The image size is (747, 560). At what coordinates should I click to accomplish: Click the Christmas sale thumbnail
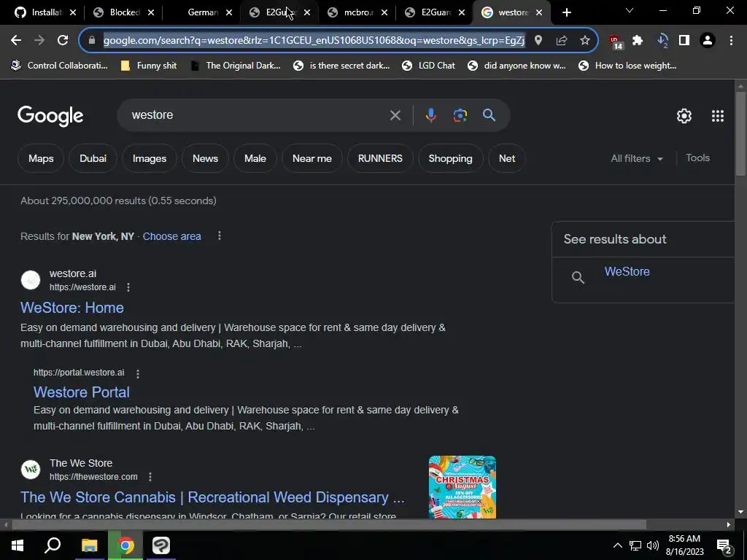462,487
